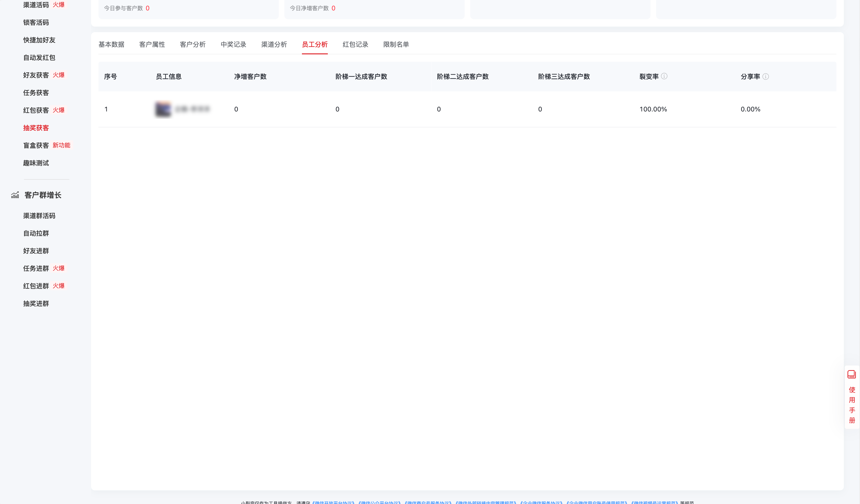Select 自动拉群 in the sidebar
860x504 pixels.
36,233
